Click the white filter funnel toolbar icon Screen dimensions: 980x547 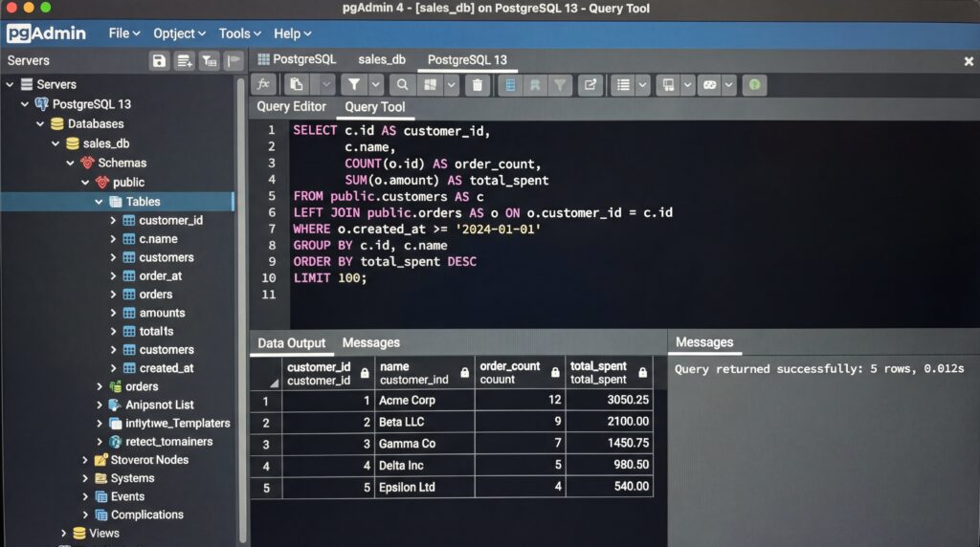pos(354,85)
